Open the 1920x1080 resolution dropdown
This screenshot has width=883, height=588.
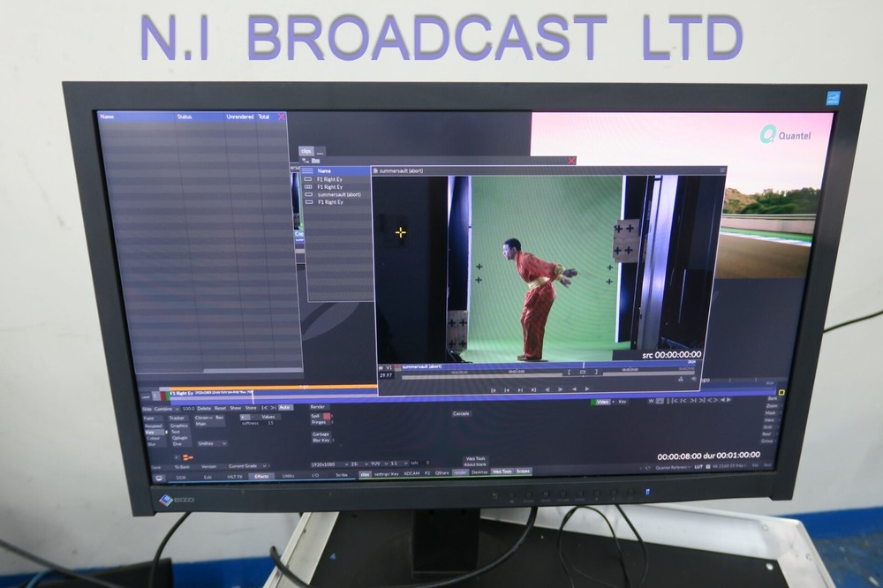click(x=330, y=464)
